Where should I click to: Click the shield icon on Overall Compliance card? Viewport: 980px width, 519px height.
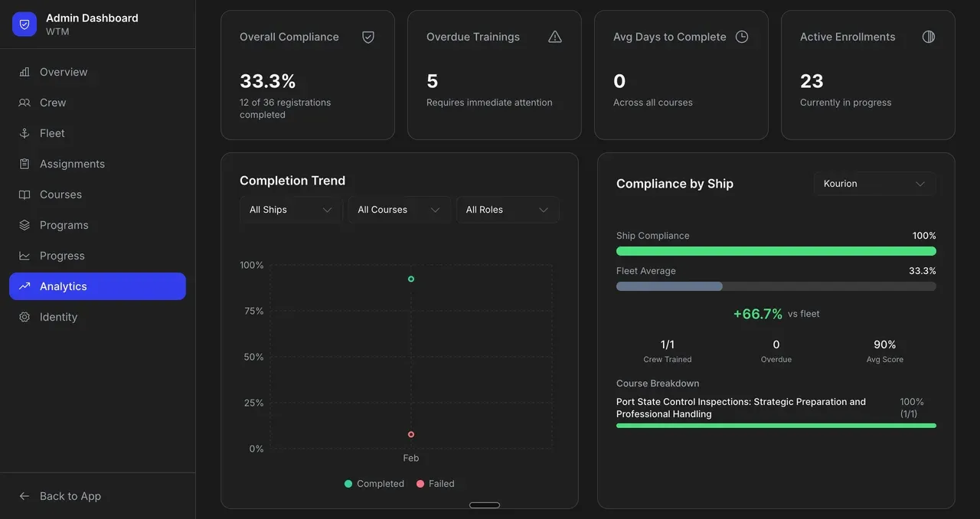pos(367,36)
